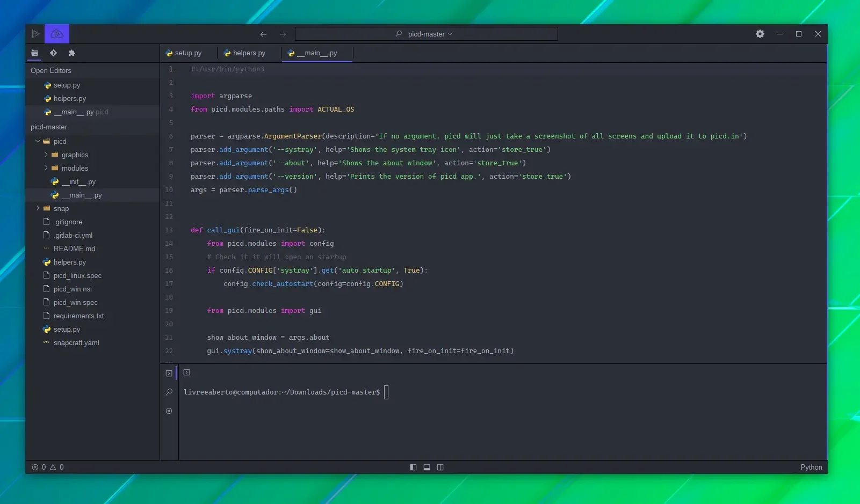Viewport: 860px width, 504px height.
Task: Click the clear terminal circle-x icon
Action: tap(169, 411)
